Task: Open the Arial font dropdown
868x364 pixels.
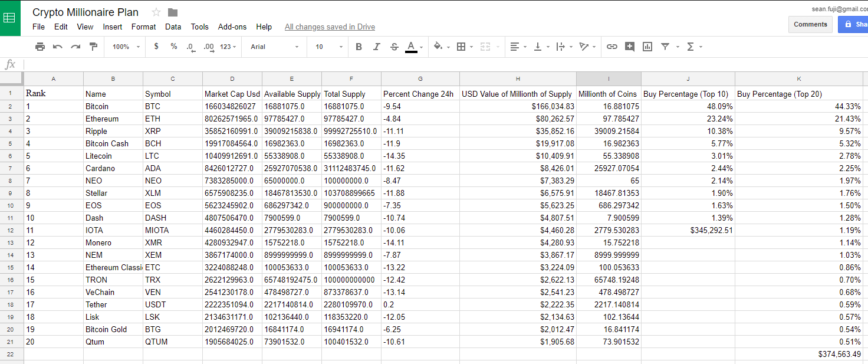Action: 274,47
